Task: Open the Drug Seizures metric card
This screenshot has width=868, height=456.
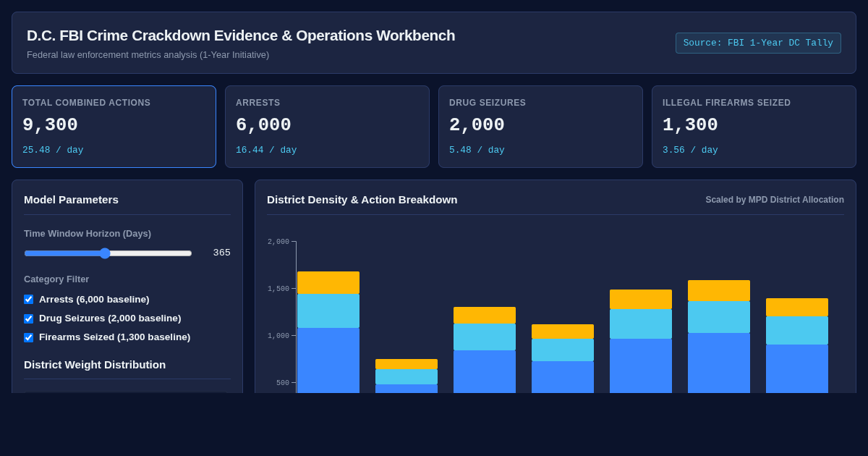Action: click(540, 127)
